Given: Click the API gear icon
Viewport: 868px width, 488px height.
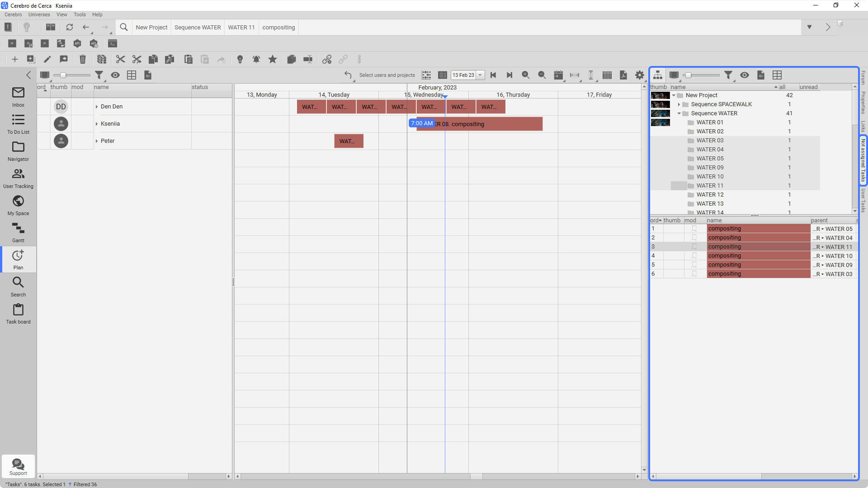Looking at the screenshot, I should pos(77,43).
